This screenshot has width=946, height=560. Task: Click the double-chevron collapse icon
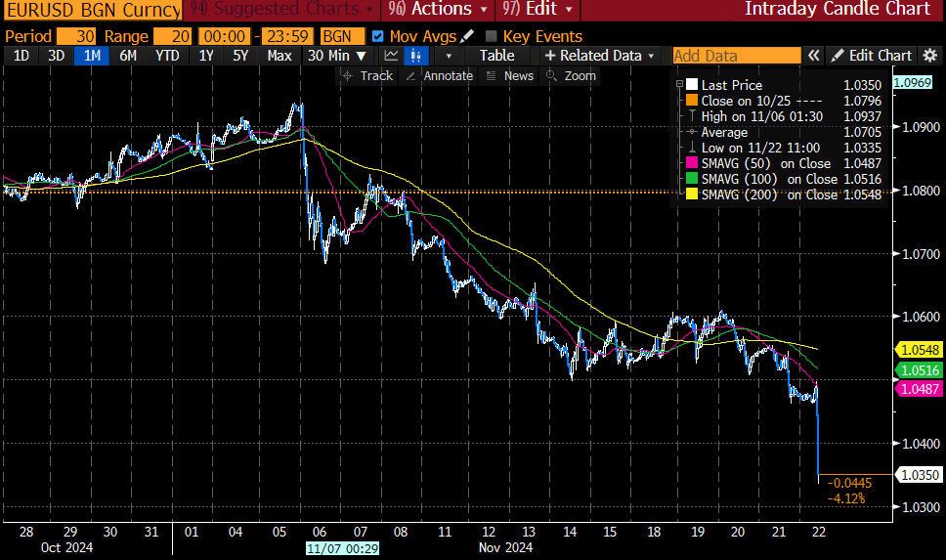click(x=814, y=56)
